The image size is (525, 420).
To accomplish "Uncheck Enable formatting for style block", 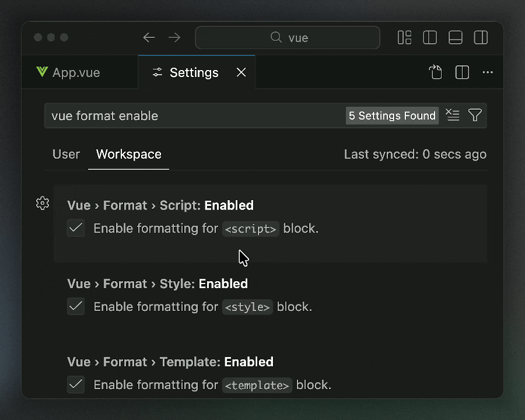I will tap(76, 306).
